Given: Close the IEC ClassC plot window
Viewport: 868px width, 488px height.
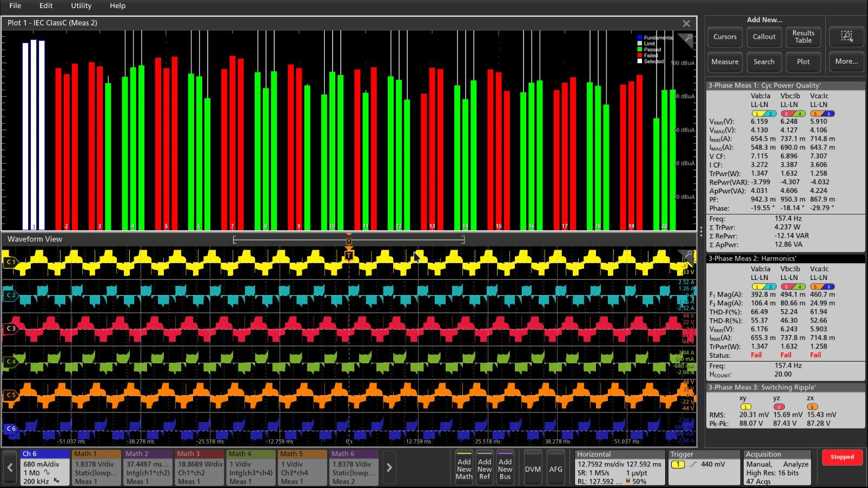Looking at the screenshot, I should pyautogui.click(x=686, y=23).
